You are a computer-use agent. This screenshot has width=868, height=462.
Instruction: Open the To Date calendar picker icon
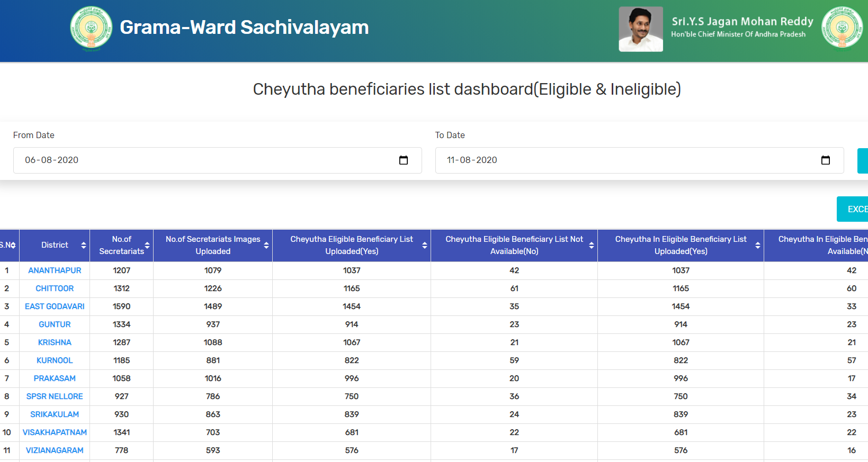(x=825, y=160)
